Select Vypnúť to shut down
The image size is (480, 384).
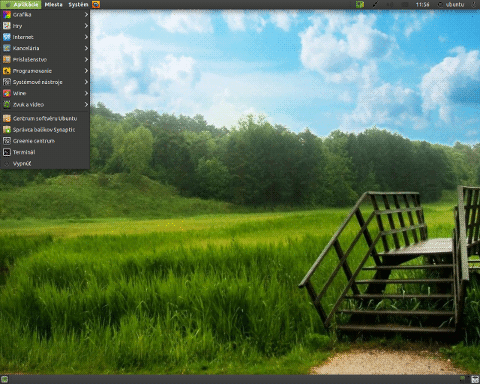[x=45, y=164]
